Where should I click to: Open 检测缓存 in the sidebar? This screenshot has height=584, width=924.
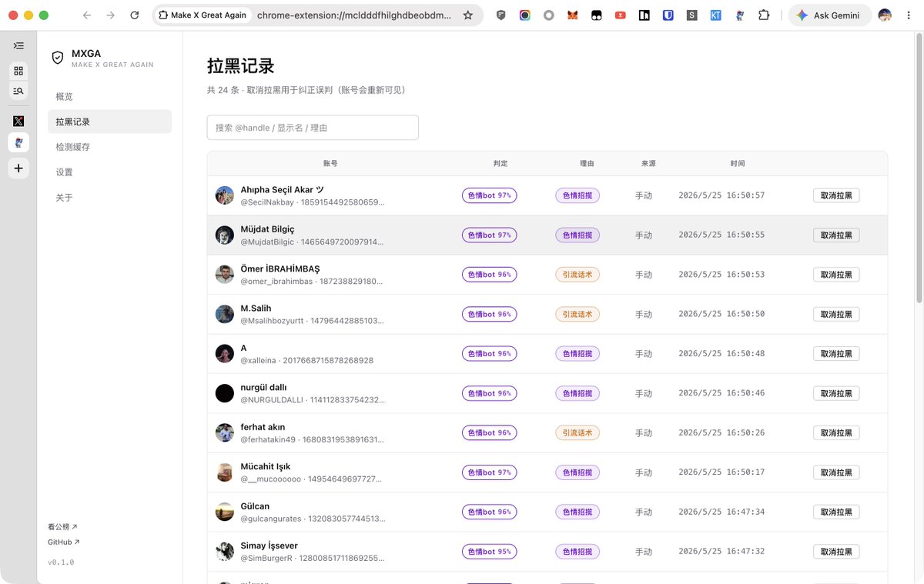tap(109, 147)
